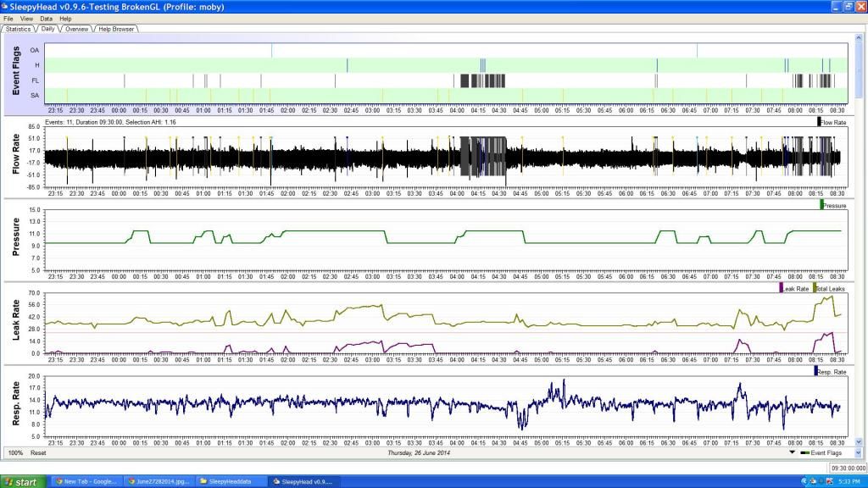
Task: Click the Events and Selection AHI summary text
Action: tap(111, 122)
